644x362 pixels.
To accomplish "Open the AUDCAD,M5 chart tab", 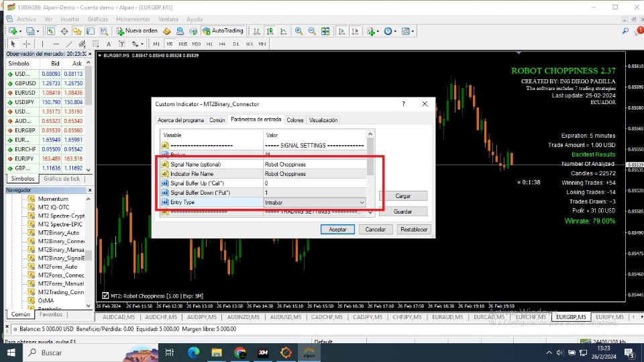I will [x=119, y=317].
